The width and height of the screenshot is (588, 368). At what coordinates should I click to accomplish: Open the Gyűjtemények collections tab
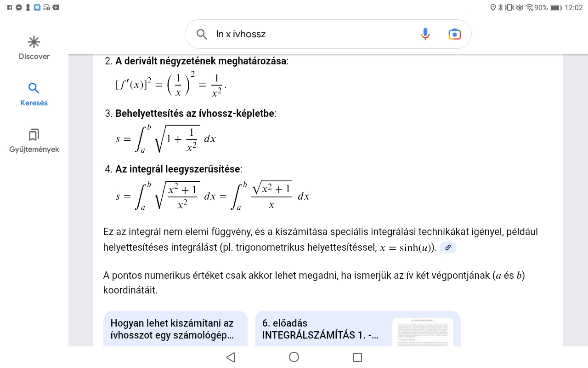34,141
